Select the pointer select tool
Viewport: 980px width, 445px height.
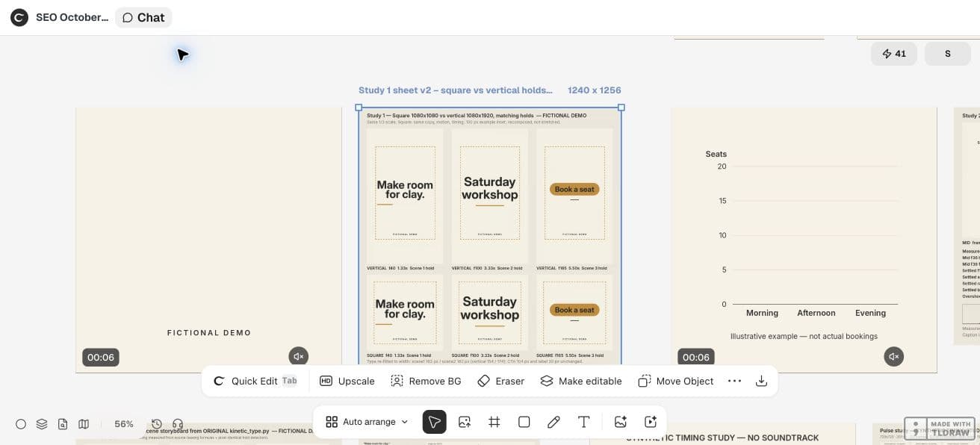[435, 422]
